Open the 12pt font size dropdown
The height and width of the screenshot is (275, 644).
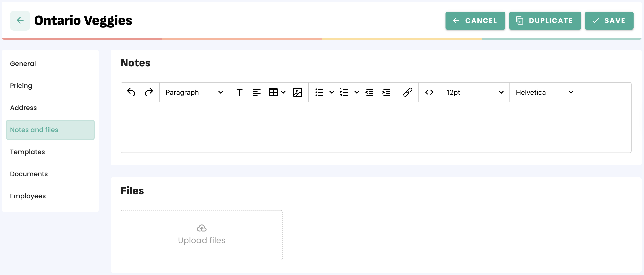(475, 92)
